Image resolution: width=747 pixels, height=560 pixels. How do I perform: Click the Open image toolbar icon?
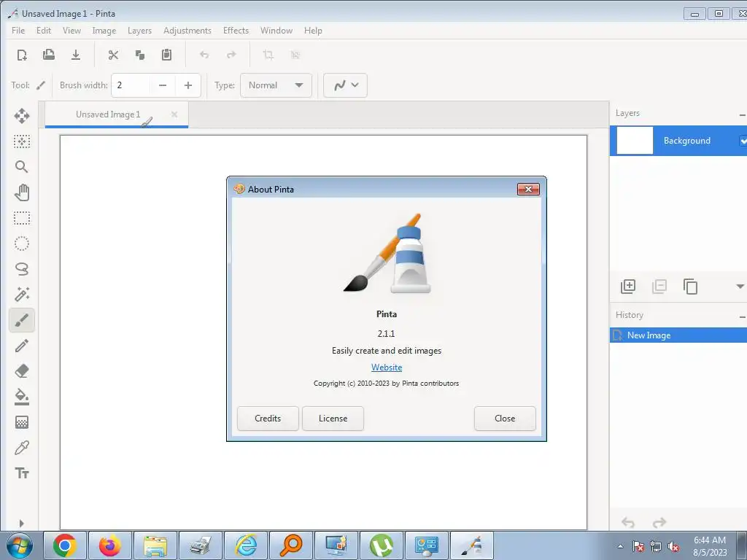pos(49,55)
